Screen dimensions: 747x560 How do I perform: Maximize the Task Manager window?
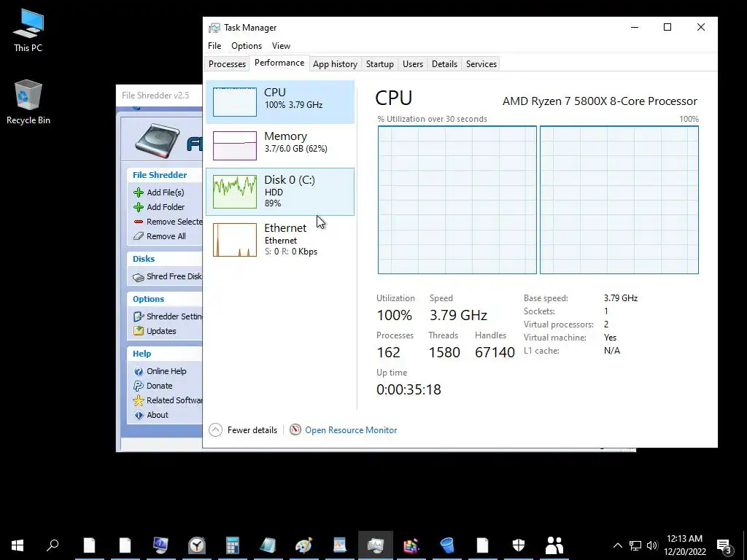667,27
